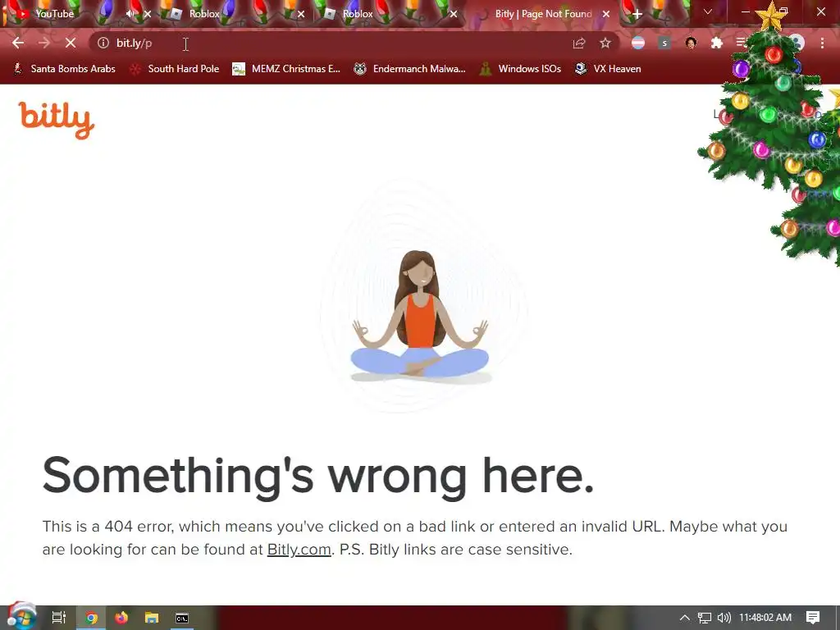
Task: Click the meditating woman illustration
Action: [x=420, y=316]
